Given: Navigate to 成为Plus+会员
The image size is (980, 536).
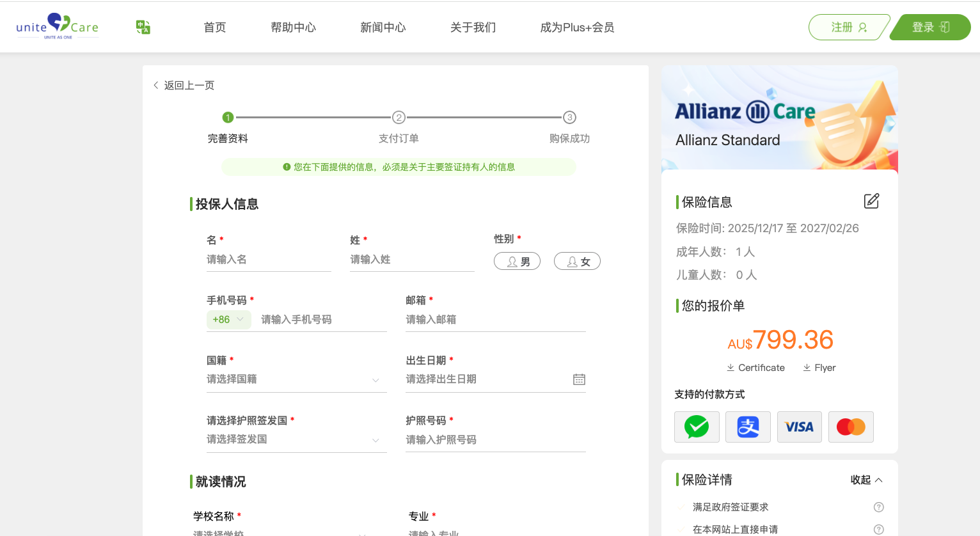Looking at the screenshot, I should (576, 27).
